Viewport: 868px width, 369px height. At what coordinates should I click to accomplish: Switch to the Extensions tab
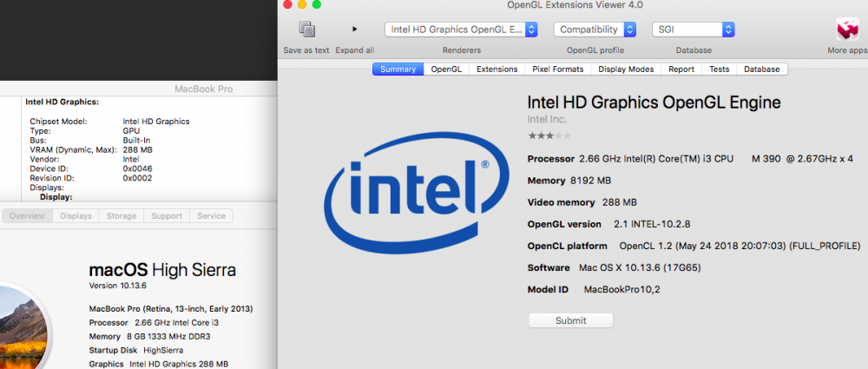point(497,69)
